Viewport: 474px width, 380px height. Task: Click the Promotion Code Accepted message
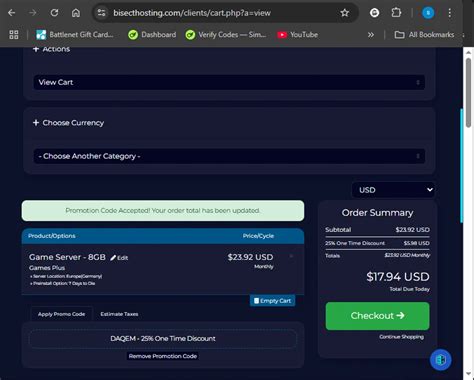[163, 211]
